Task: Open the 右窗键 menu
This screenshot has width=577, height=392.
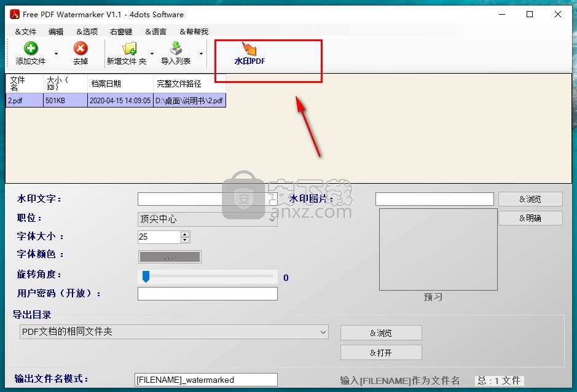Action: coord(120,32)
